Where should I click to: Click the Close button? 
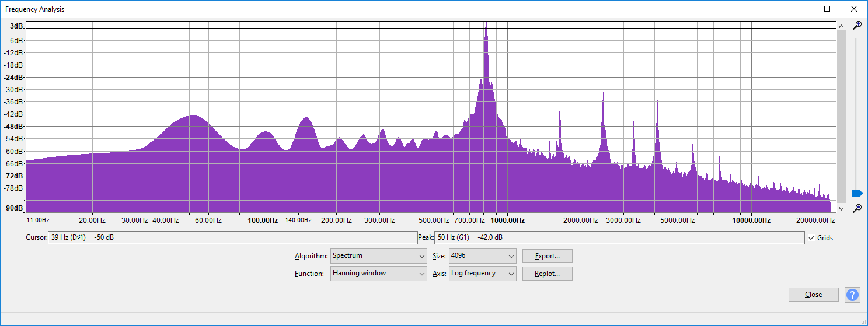[x=814, y=295]
